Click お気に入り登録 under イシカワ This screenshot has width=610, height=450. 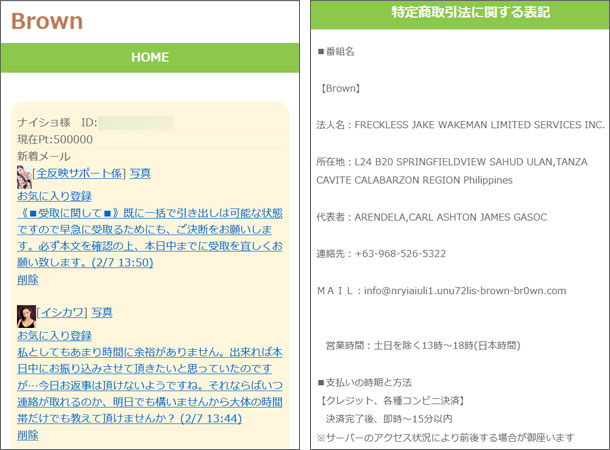click(54, 336)
